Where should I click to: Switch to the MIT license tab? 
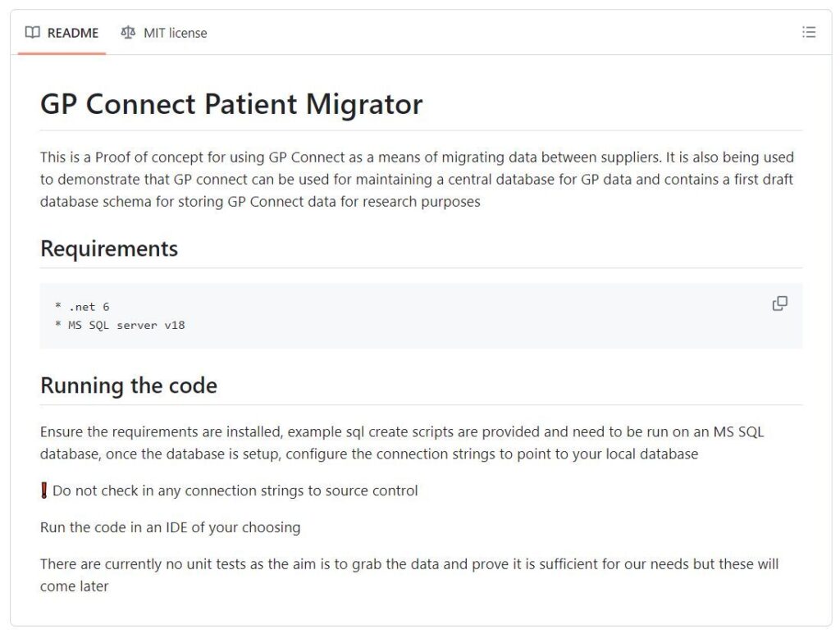coord(164,33)
